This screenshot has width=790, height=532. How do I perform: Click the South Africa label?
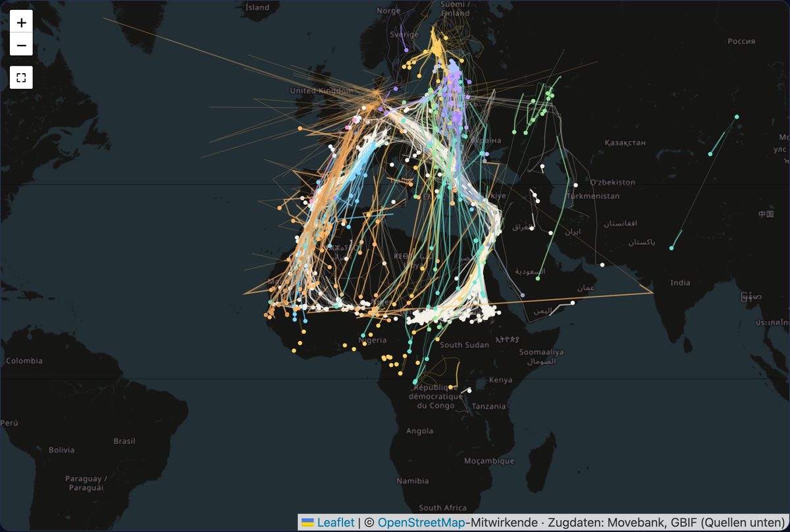click(x=442, y=508)
